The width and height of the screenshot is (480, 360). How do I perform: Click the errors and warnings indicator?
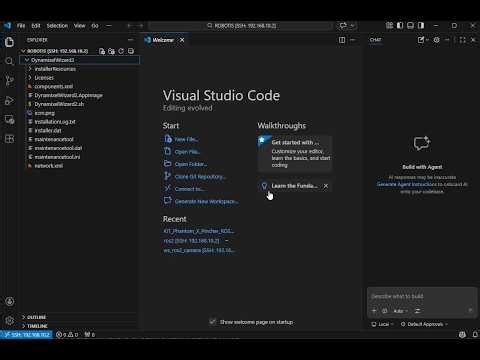67,334
